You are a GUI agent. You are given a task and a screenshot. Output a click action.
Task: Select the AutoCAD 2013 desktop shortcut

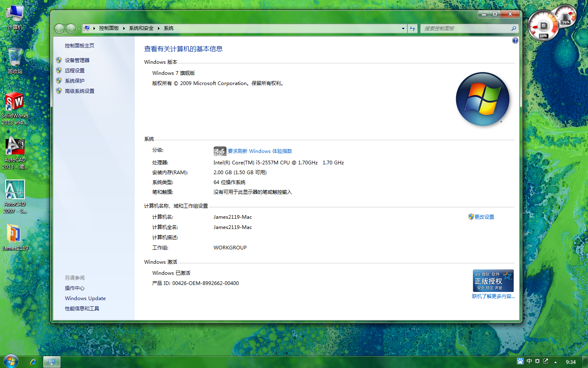coord(15,153)
